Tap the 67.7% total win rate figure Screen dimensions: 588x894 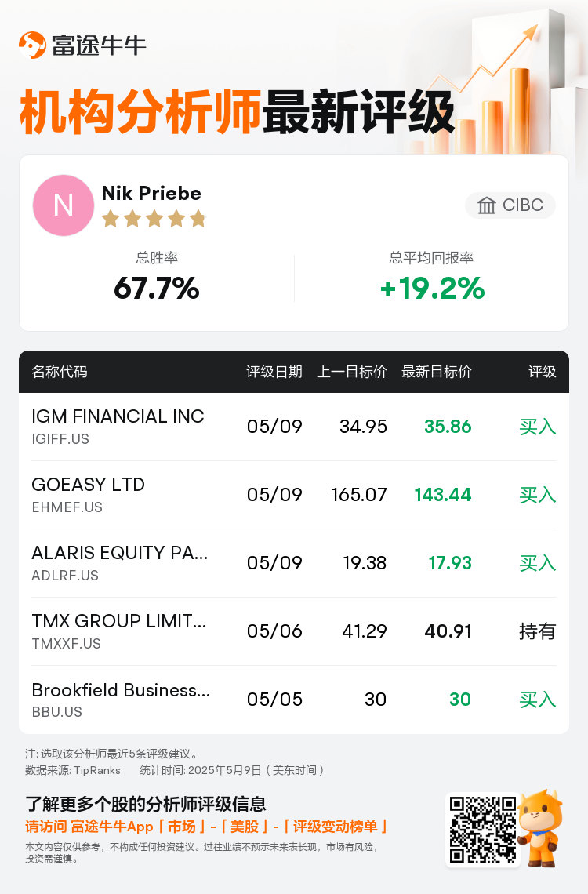click(157, 288)
